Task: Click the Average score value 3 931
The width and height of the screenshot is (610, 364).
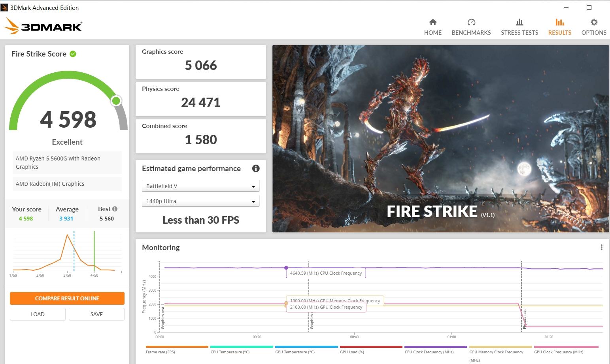Action: pyautogui.click(x=66, y=219)
